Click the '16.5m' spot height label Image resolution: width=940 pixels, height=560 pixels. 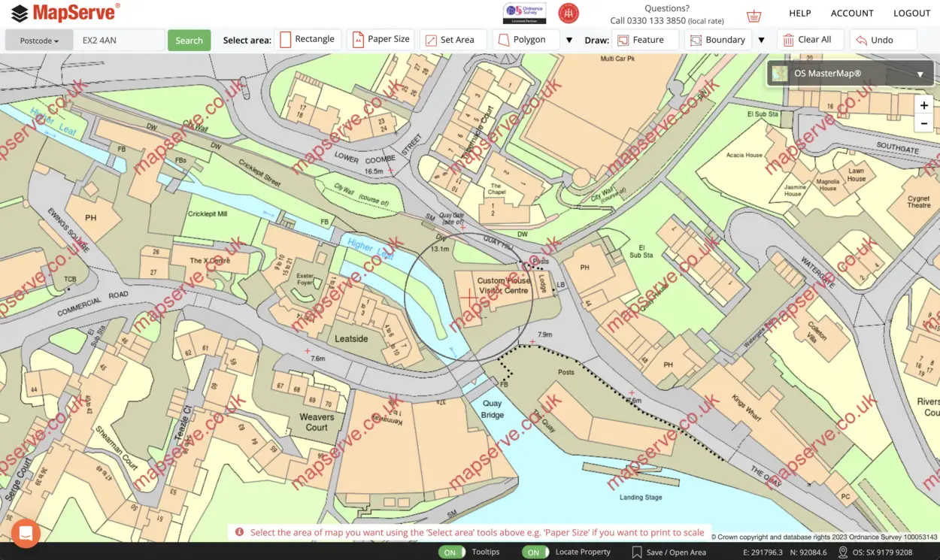pos(374,171)
